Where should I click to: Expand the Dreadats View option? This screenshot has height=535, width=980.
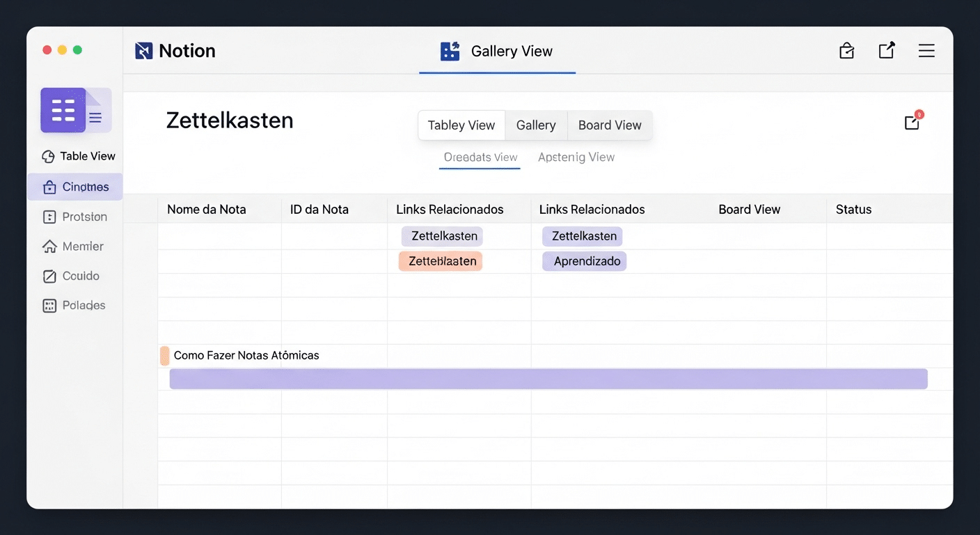tap(480, 157)
